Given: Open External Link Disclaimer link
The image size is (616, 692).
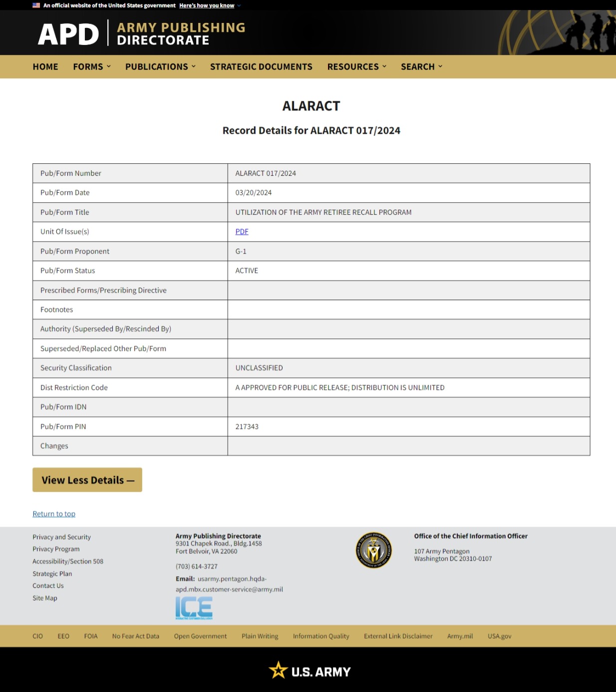Looking at the screenshot, I should 398,636.
